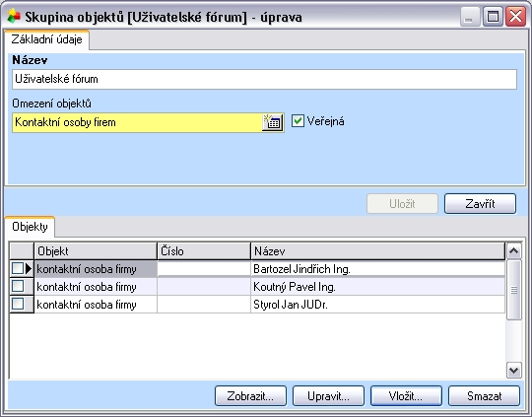The width and height of the screenshot is (532, 417).
Task: Click the scrollbar down arrow
Action: 513,370
